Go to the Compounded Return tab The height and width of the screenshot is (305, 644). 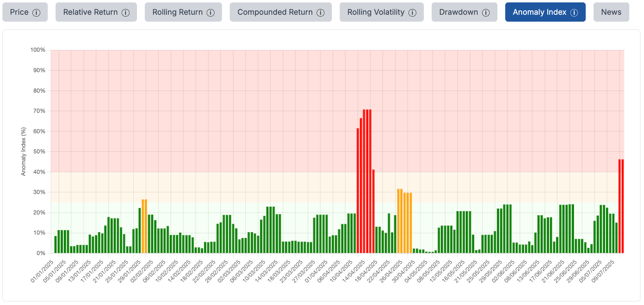pyautogui.click(x=275, y=12)
